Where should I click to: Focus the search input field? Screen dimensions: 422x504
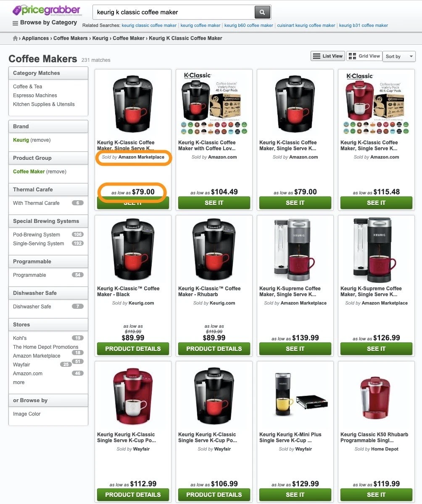point(174,12)
